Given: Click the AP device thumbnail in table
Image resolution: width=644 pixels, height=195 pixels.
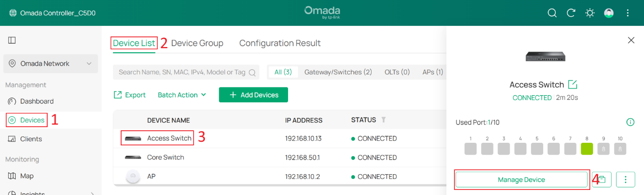Looking at the screenshot, I should (133, 176).
